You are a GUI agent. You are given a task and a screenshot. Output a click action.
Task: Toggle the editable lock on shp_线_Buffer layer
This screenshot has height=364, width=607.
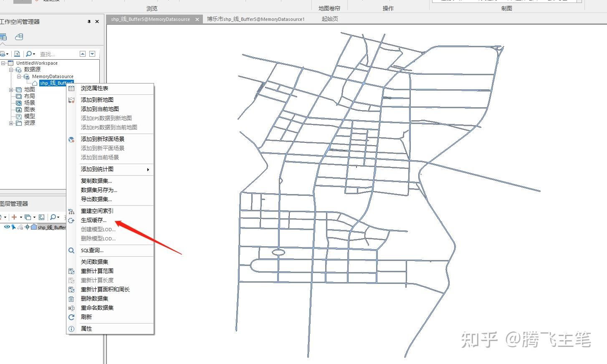pyautogui.click(x=20, y=227)
